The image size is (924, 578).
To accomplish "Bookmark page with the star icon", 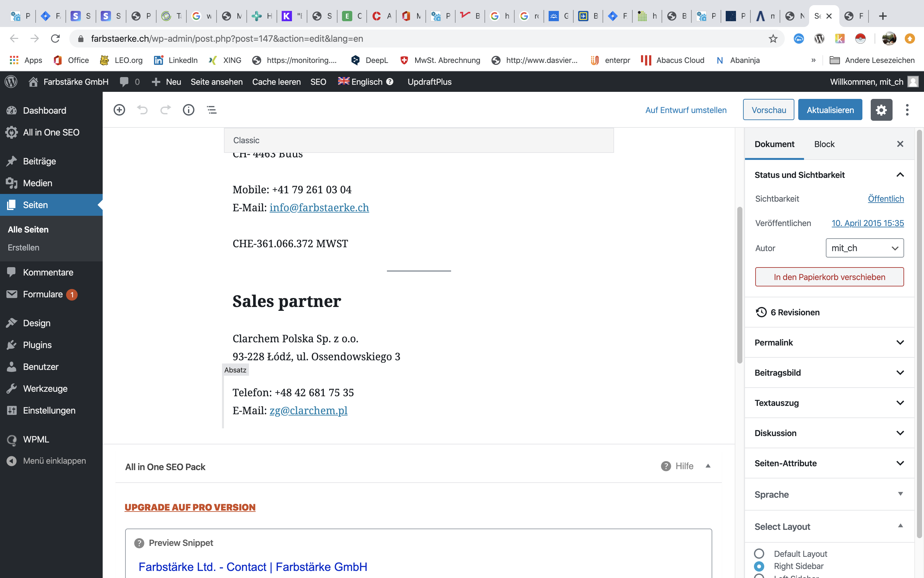I will click(773, 39).
